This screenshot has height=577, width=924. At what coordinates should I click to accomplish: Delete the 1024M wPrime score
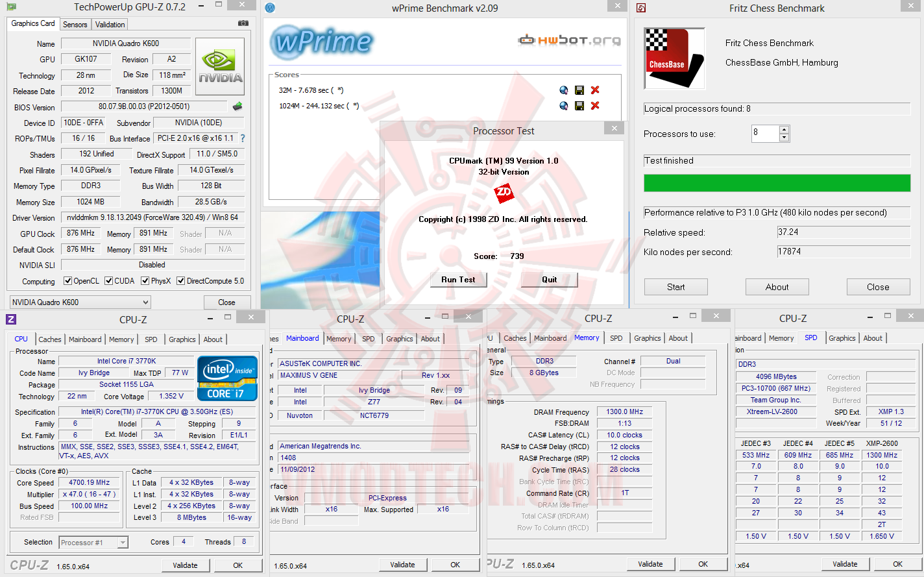click(595, 106)
